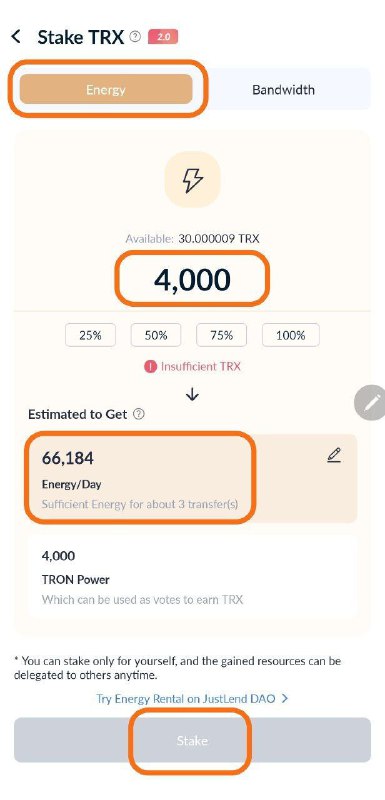Tap the lightning bolt energy icon
This screenshot has width=385, height=800.
192,180
